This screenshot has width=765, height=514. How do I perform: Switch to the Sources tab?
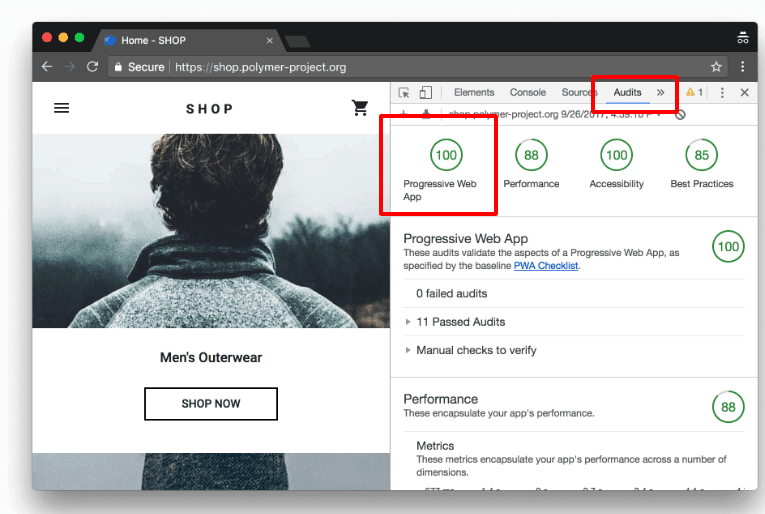point(579,92)
